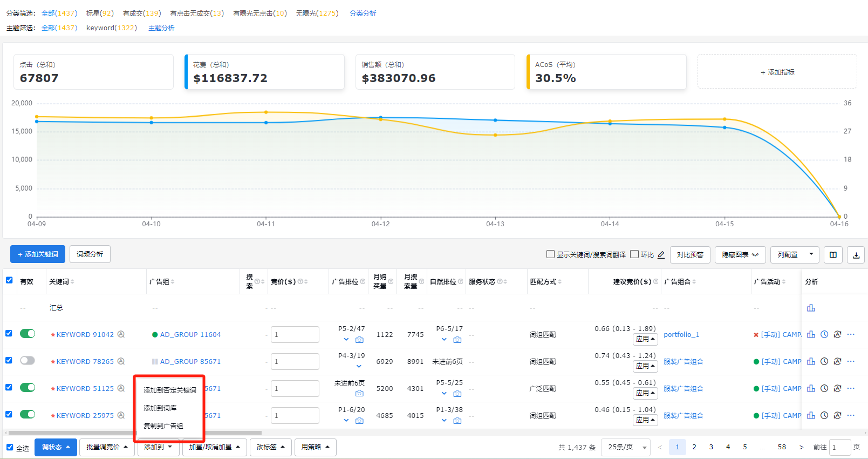Open more options ellipsis for KEYWORD 91042 row

851,334
